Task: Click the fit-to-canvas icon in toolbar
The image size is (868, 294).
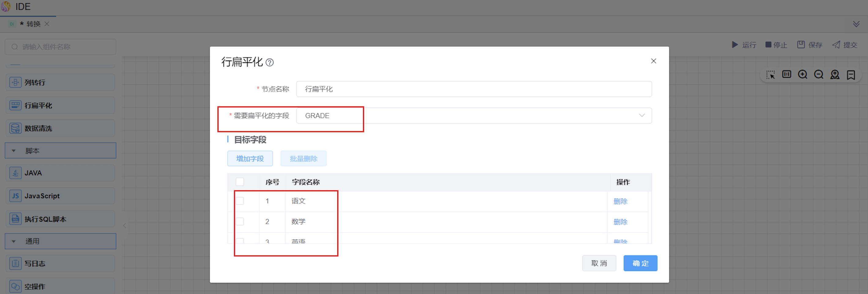Action: coord(787,75)
